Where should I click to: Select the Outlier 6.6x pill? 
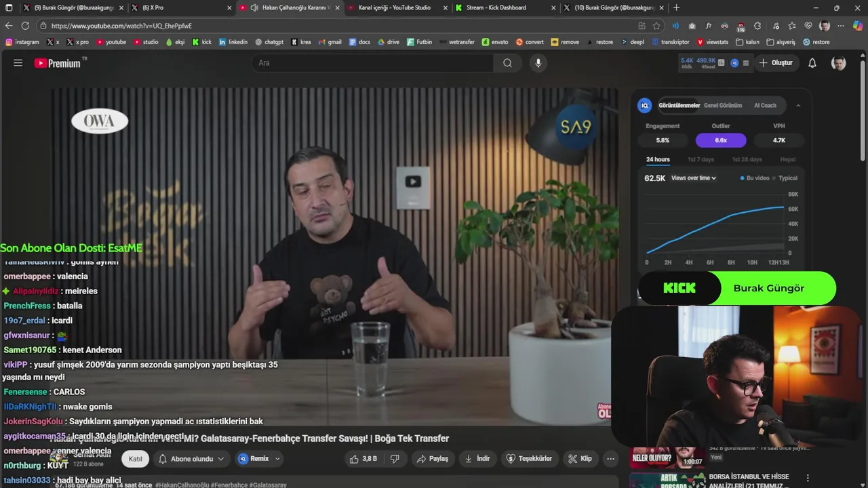click(721, 140)
